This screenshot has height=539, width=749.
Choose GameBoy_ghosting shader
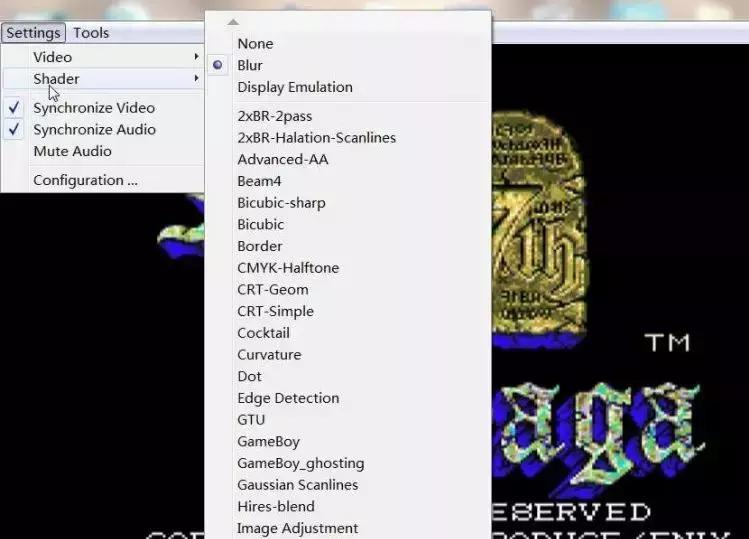(x=300, y=463)
